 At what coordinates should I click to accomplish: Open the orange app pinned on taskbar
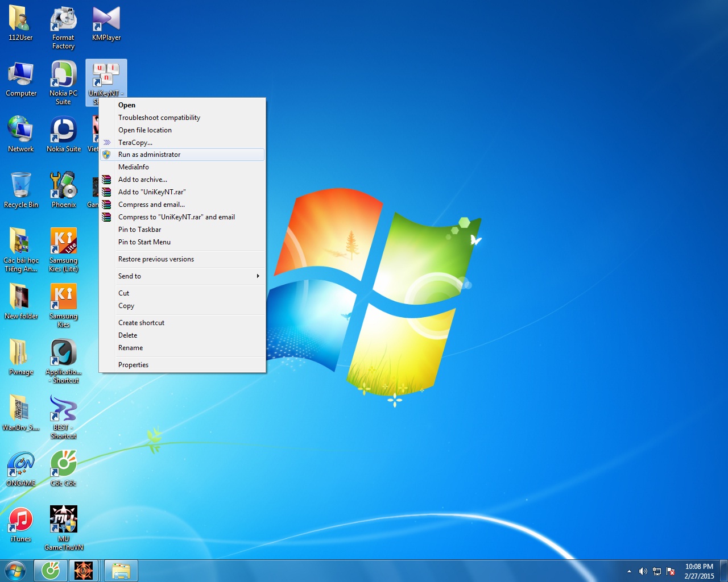click(84, 571)
